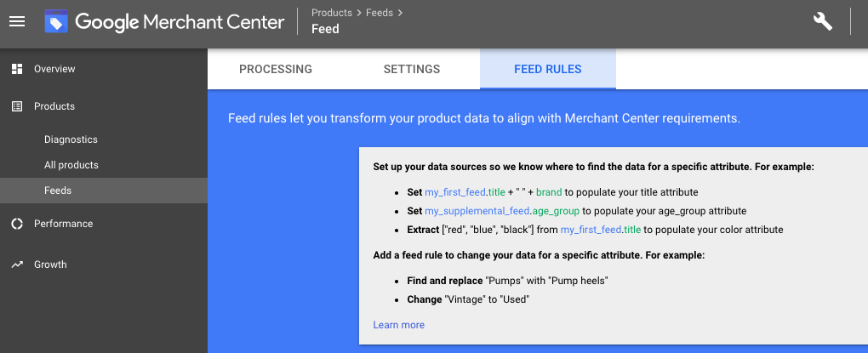Follow the Learn more link
The height and width of the screenshot is (353, 868).
tap(398, 325)
